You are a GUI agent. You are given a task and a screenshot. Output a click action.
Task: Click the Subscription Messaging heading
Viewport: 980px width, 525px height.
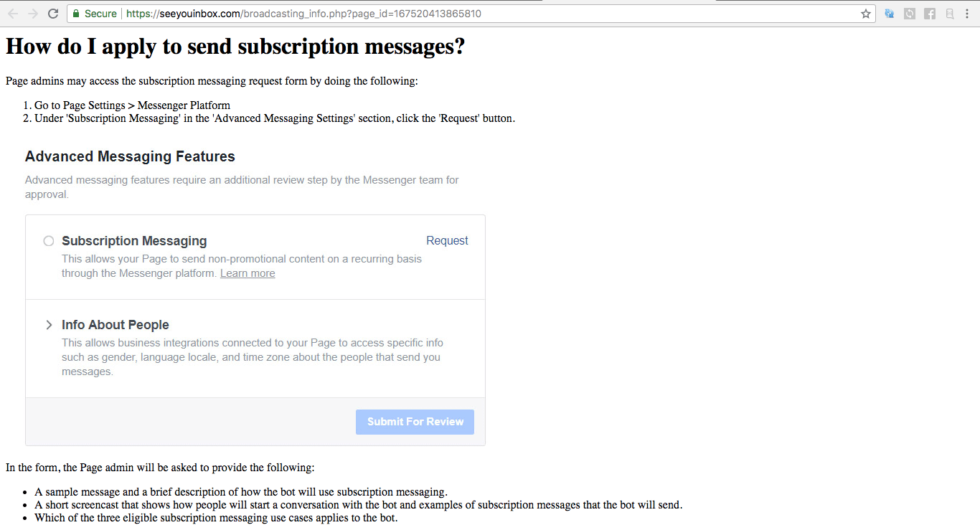pyautogui.click(x=134, y=241)
